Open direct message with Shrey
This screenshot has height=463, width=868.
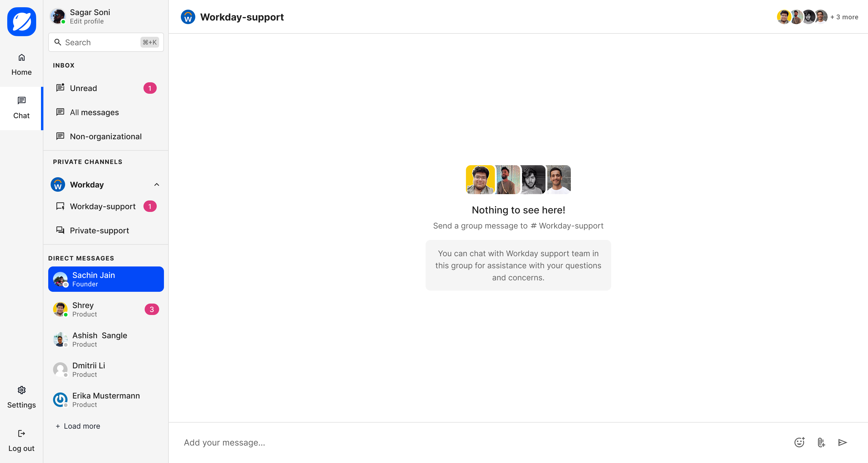coord(106,309)
